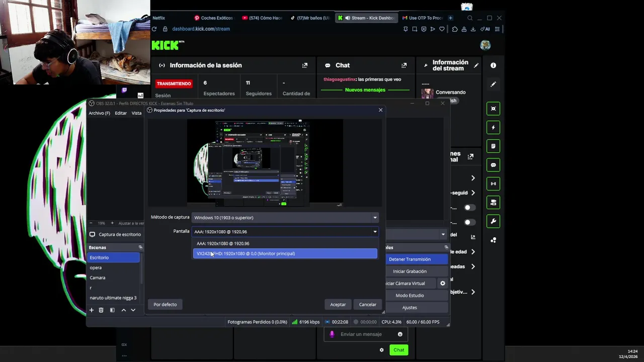
Task: Open browser extensions puzzle icon
Action: (455, 29)
